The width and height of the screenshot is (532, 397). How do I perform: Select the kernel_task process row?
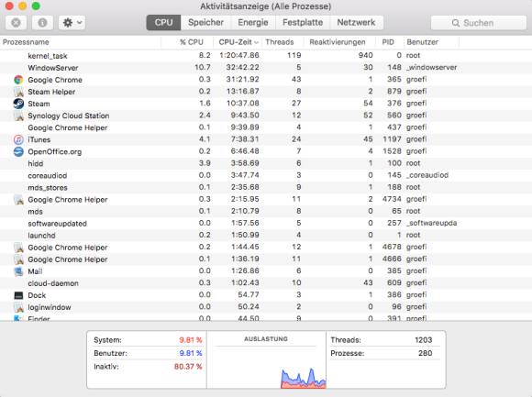point(266,56)
